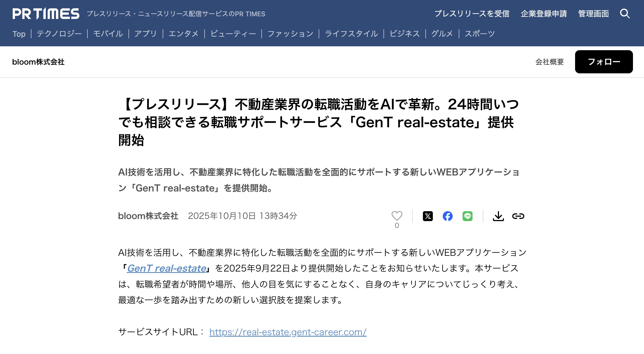Open 会社概要 company overview link
The width and height of the screenshot is (644, 354).
tap(549, 62)
